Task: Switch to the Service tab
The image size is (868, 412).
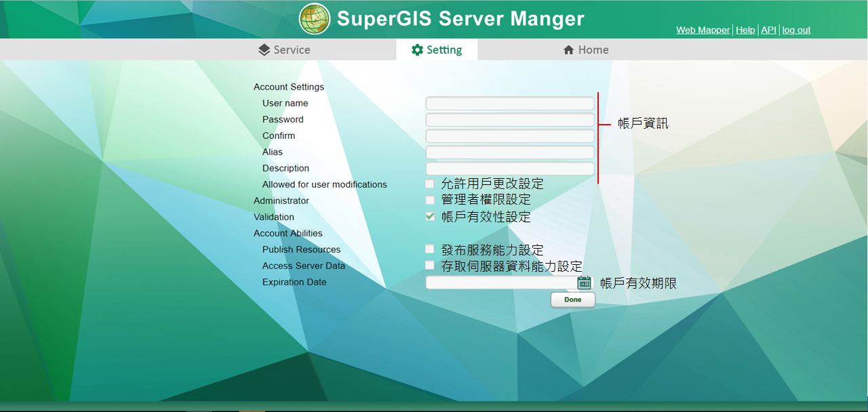Action: pyautogui.click(x=284, y=49)
